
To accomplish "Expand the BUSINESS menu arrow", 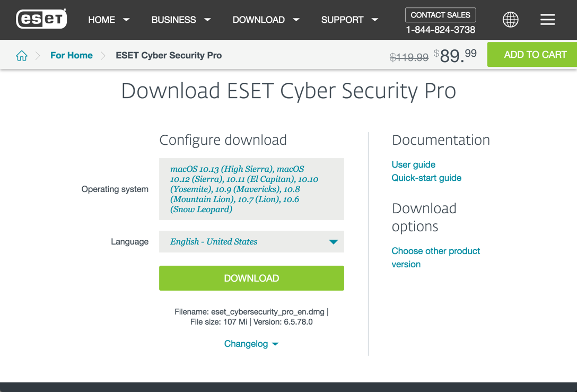I will [207, 20].
